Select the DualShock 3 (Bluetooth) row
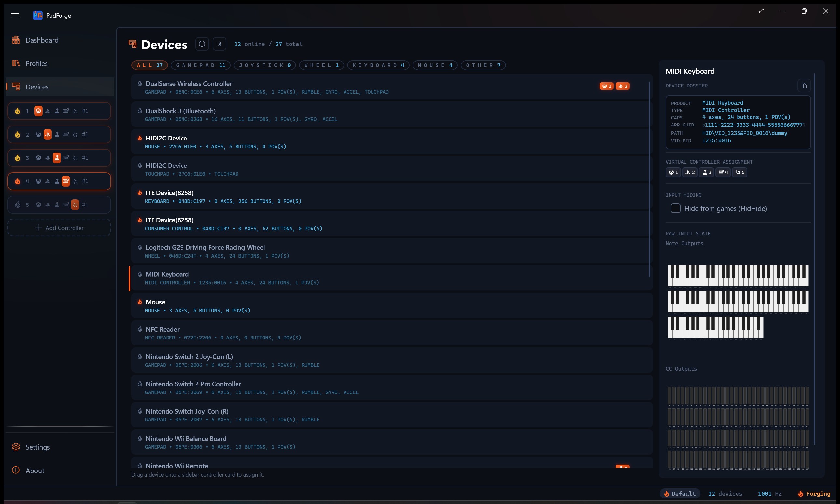 coord(392,114)
